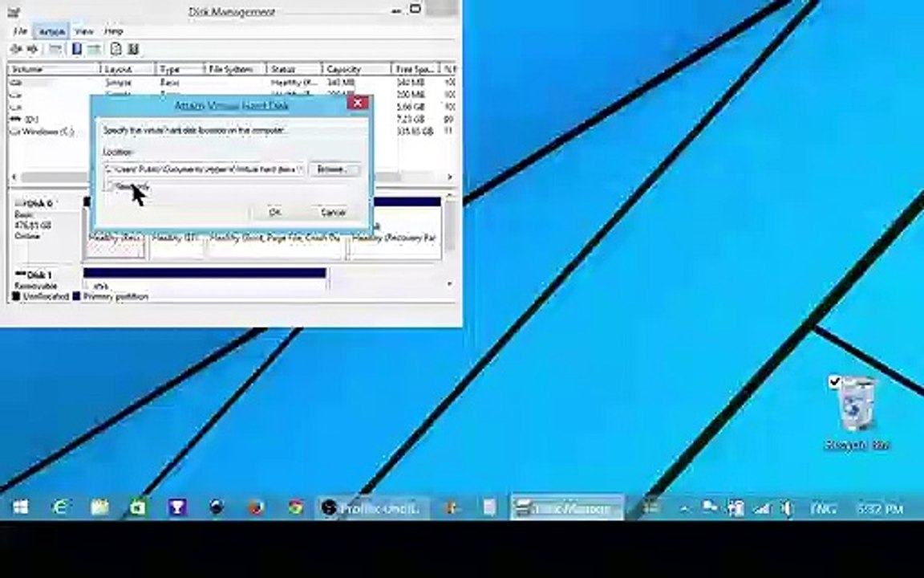Click the 5.66 GB free space cell

point(411,108)
